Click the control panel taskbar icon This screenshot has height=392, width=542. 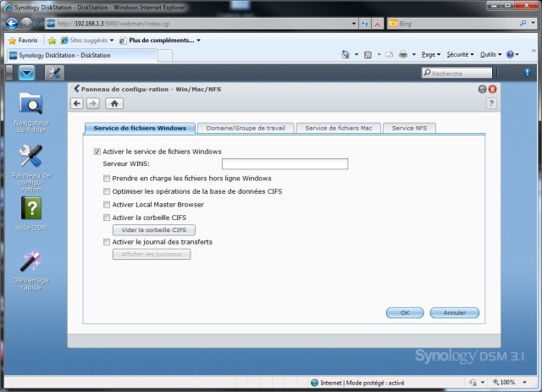point(54,73)
